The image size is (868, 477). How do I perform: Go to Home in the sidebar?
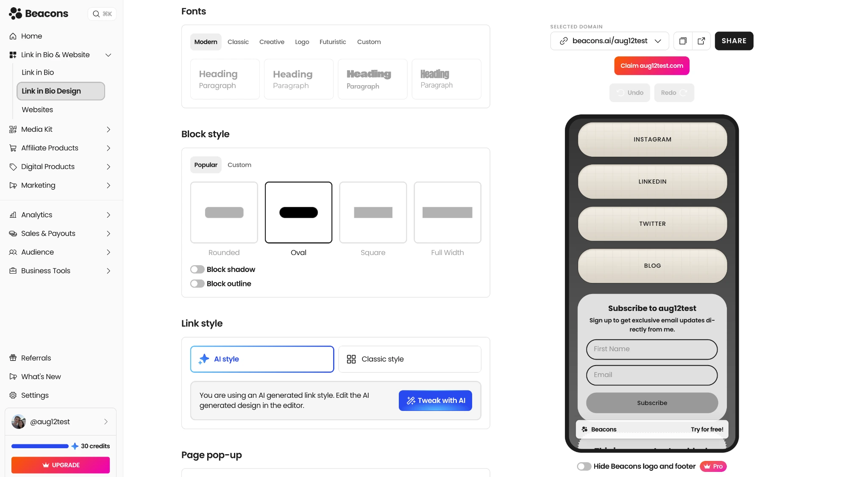31,36
